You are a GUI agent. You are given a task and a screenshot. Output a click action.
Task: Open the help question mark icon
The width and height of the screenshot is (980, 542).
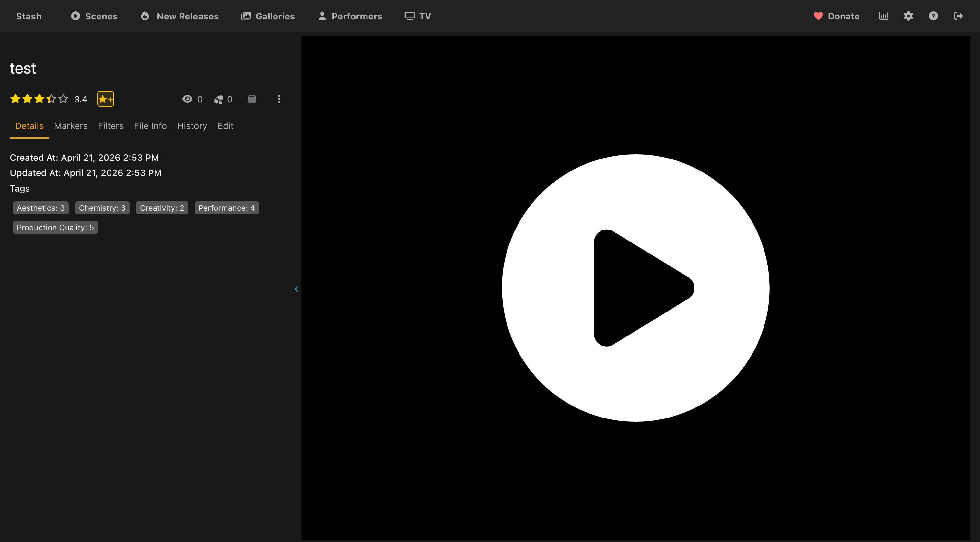[x=933, y=16]
